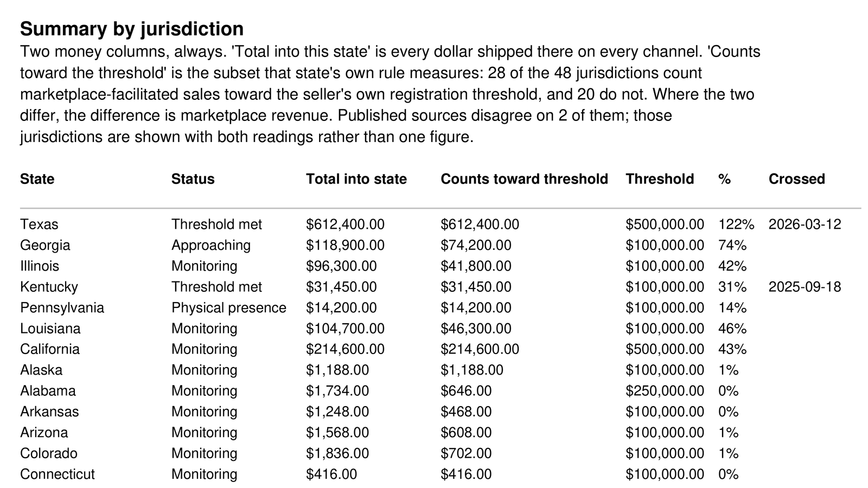Select the Connecticut row name
868x488 pixels.
pos(58,474)
